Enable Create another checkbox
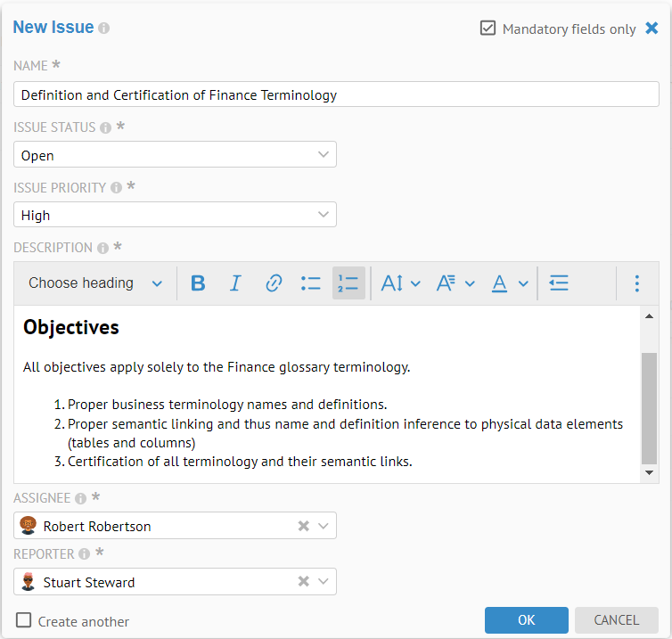The image size is (672, 639). (x=24, y=620)
